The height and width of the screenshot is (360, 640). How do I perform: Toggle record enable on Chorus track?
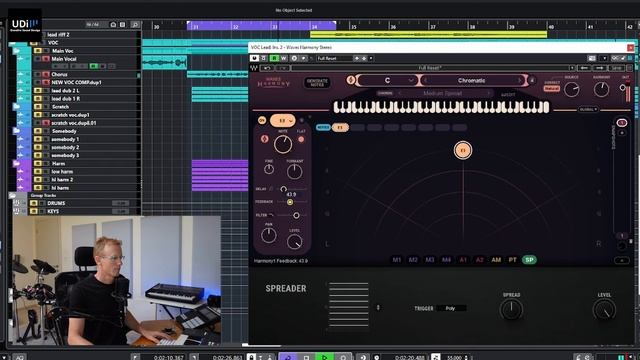[x=46, y=74]
